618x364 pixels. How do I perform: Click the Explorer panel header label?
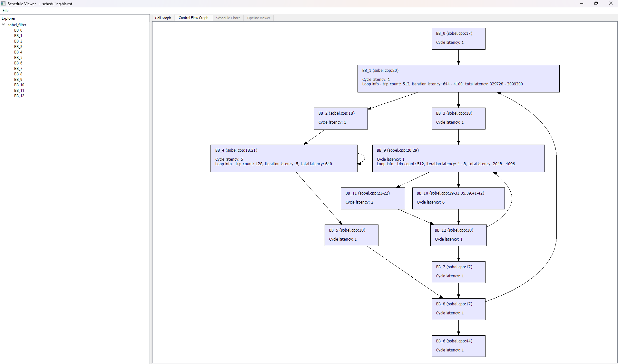tap(8, 18)
